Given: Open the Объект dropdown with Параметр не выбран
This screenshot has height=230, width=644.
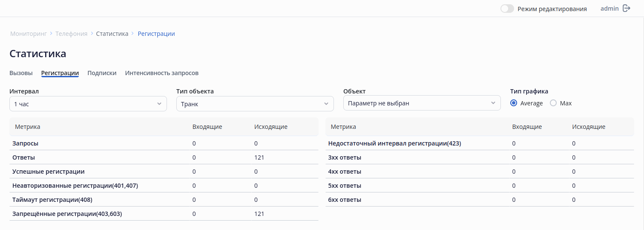Looking at the screenshot, I should [422, 103].
